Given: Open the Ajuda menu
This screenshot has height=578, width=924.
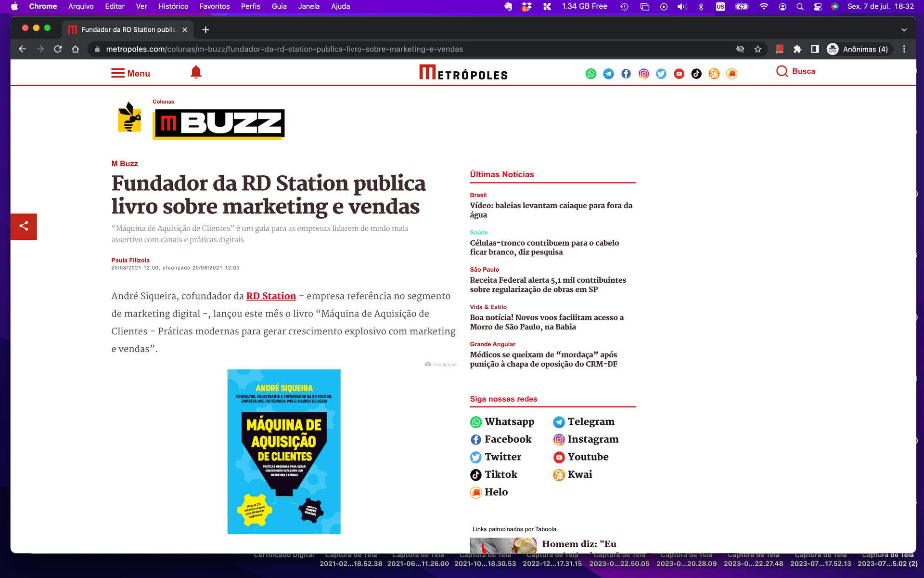Looking at the screenshot, I should pyautogui.click(x=341, y=7).
